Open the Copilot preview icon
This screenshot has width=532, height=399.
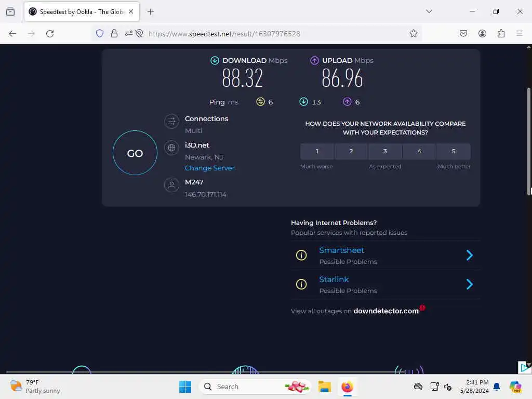(515, 387)
